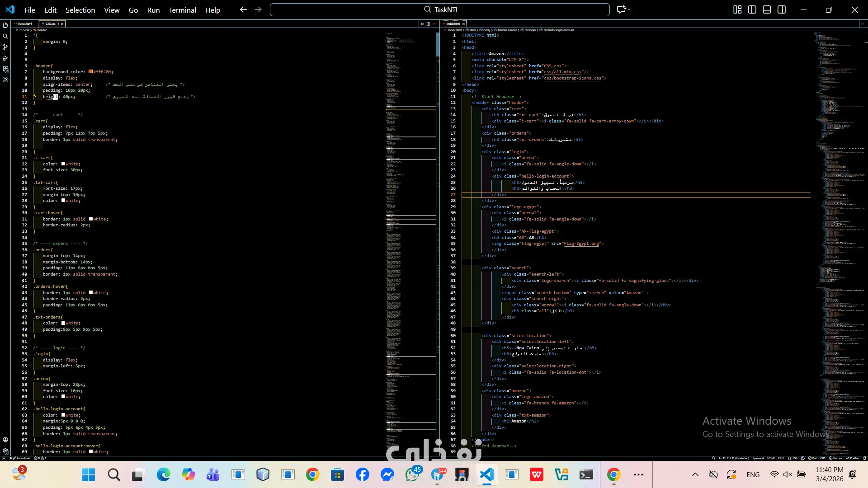Open editor More Actions ellipsis menu
The width and height of the screenshot is (868, 488).
[434, 24]
